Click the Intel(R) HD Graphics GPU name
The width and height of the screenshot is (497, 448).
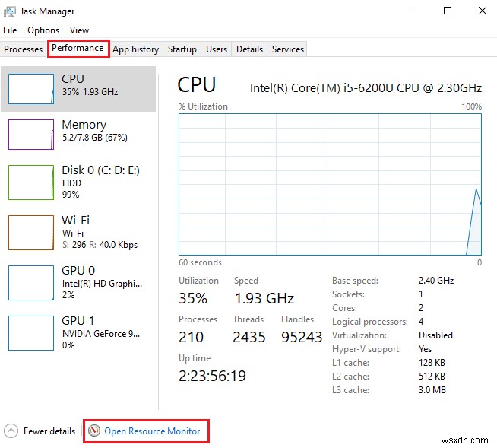(102, 284)
